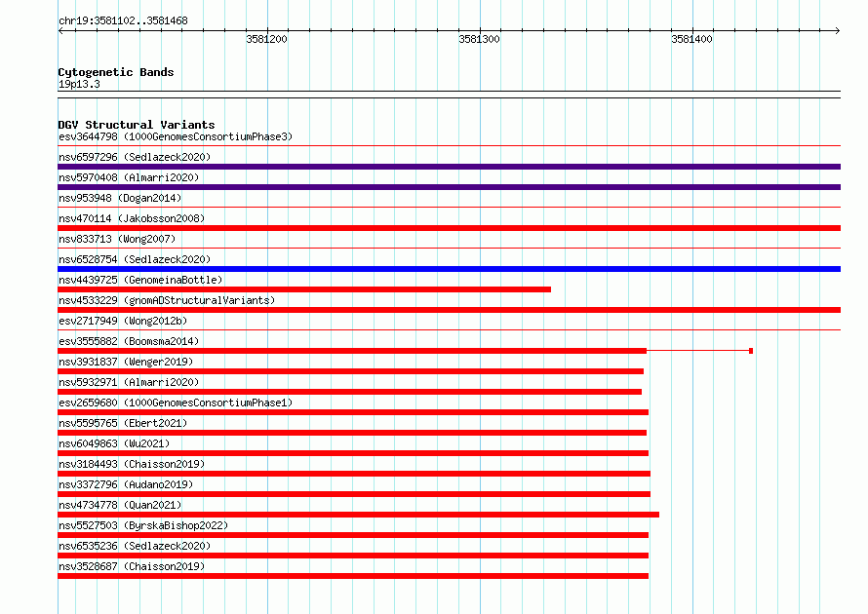Screen dimensions: 868x614
Task: Open nsv5527503 (ByrskaBishop2022) label
Action: (143, 525)
